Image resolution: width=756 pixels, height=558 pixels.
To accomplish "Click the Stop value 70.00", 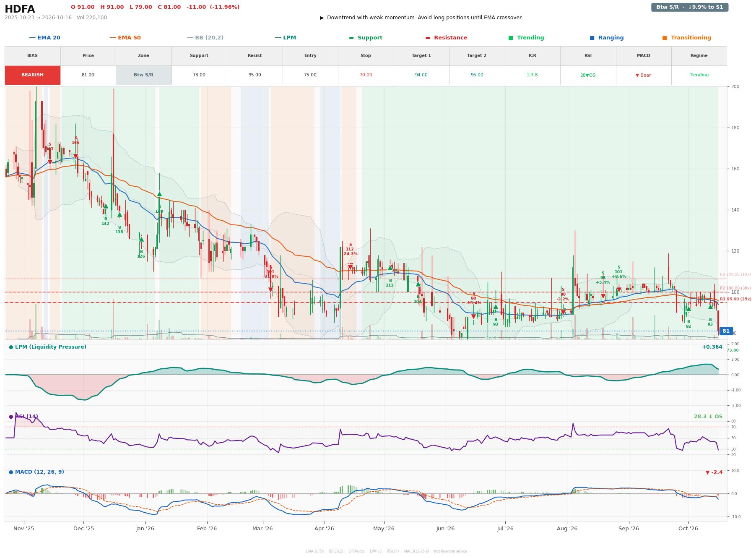I will pyautogui.click(x=366, y=75).
